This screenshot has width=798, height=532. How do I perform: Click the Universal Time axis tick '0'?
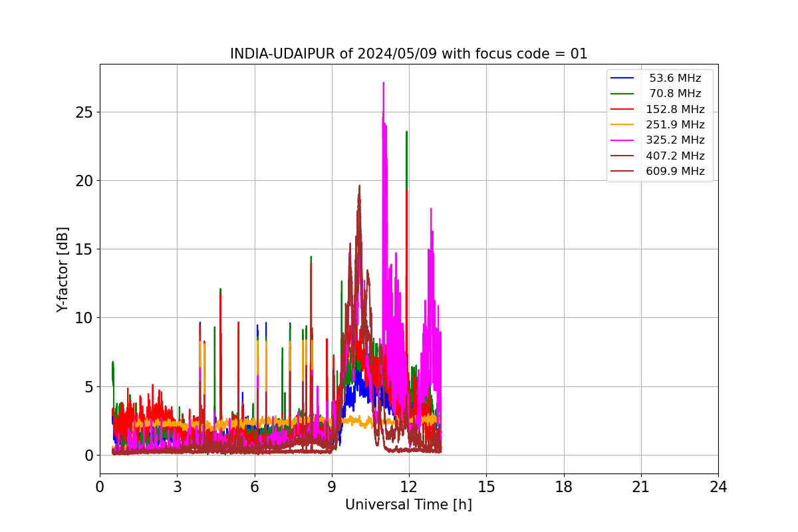[100, 487]
